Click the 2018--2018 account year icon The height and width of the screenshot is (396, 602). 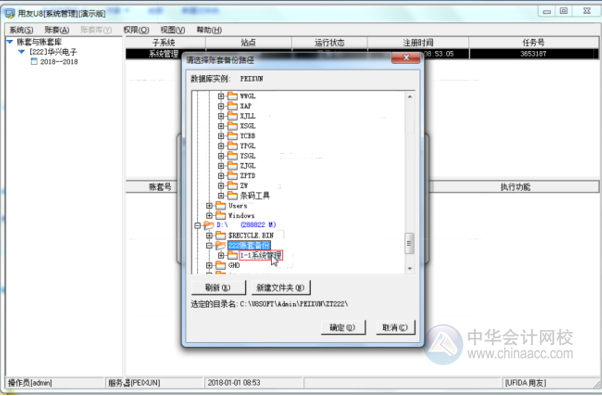tap(34, 61)
